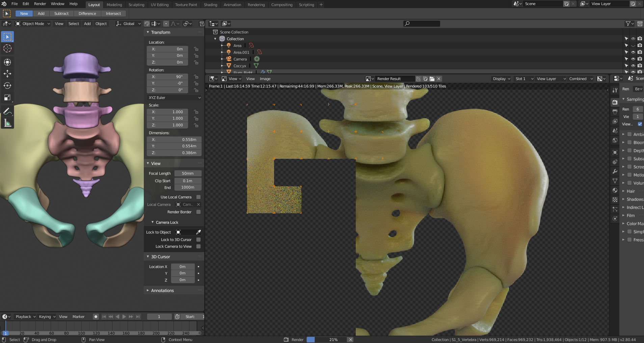Click the outliner search field

(x=422, y=24)
